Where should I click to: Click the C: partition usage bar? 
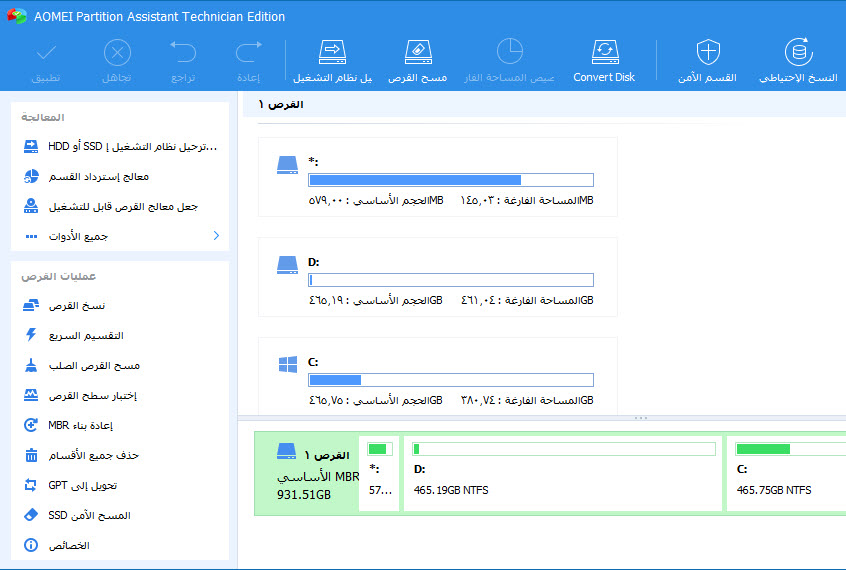(451, 380)
